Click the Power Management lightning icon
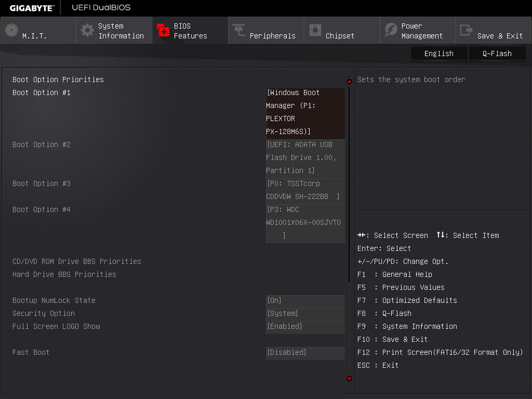 coord(391,30)
